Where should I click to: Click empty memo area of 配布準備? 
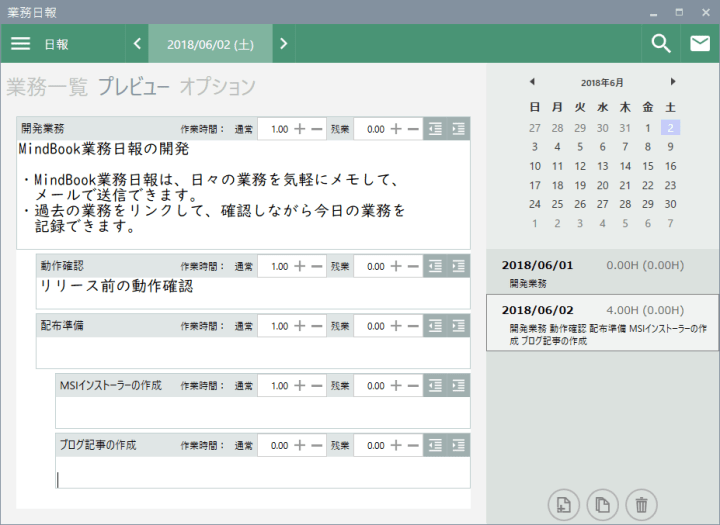pos(253,352)
